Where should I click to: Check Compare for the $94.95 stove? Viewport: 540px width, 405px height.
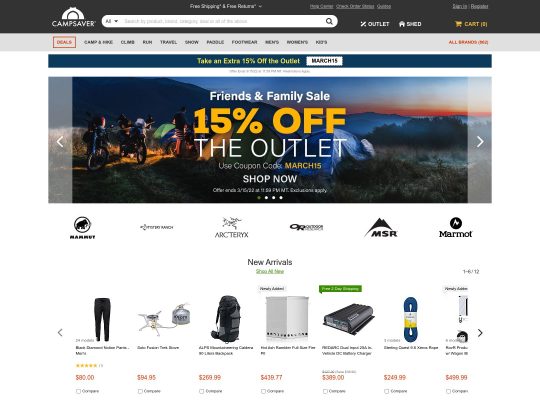140,391
